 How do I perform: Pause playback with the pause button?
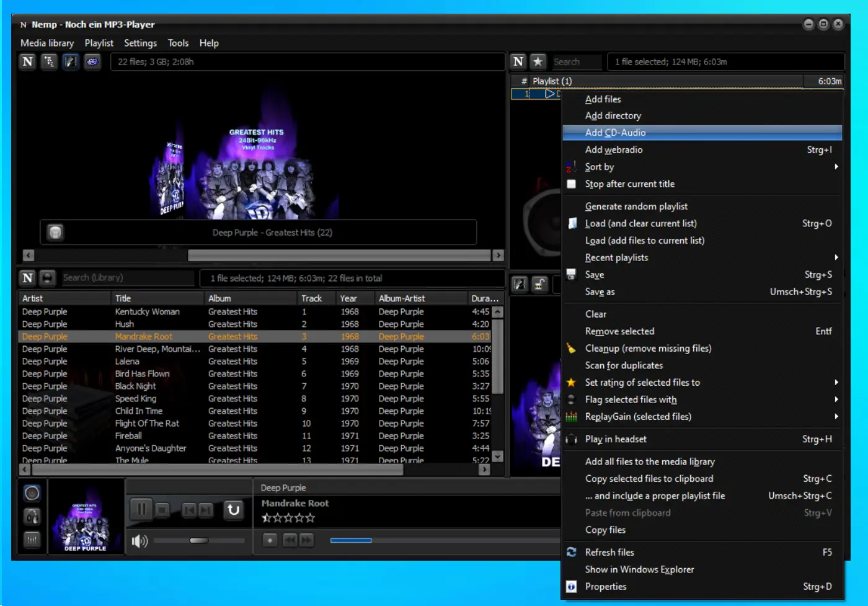tap(141, 510)
